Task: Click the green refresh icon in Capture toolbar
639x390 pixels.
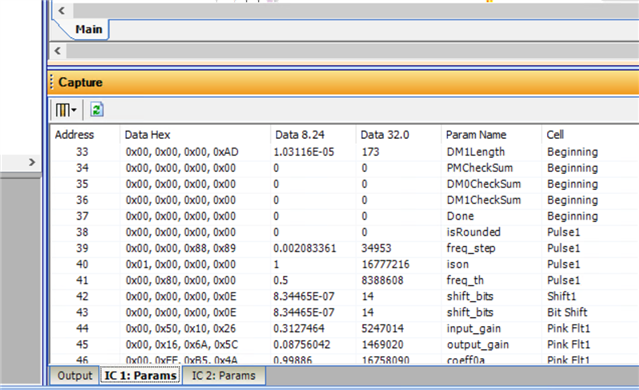Action: [x=97, y=110]
